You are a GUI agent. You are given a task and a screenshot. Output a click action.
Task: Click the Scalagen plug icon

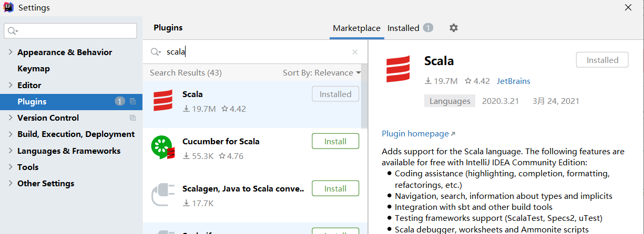click(163, 195)
